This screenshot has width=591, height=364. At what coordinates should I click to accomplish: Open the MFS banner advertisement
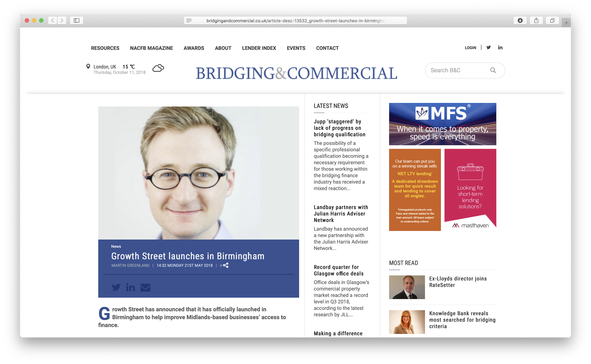click(442, 124)
